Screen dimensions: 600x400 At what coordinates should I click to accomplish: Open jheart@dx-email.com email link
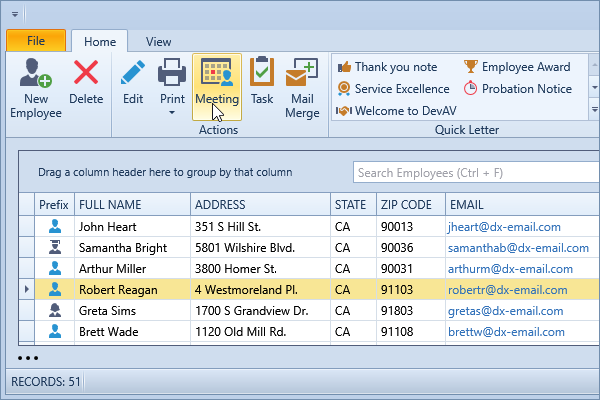[504, 227]
